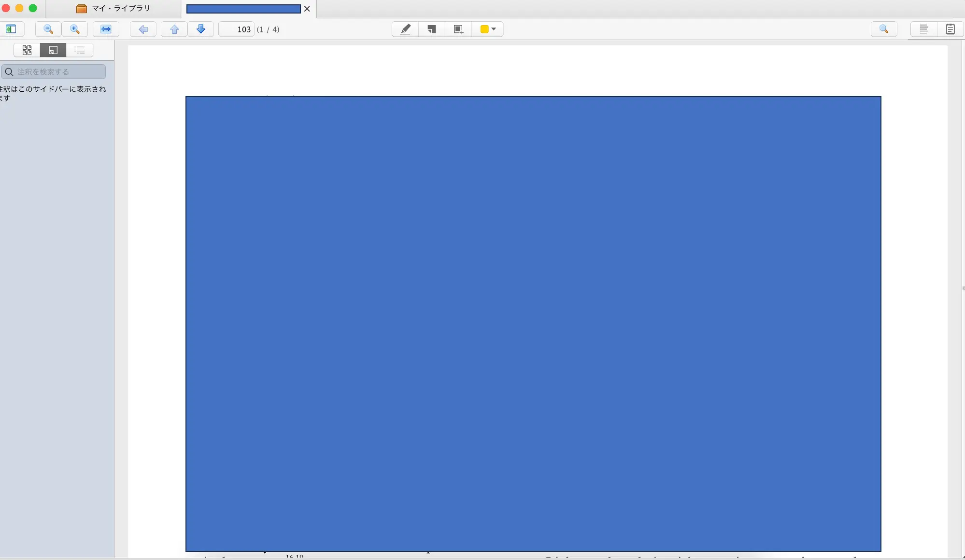Toggle the document details panel

(923, 29)
